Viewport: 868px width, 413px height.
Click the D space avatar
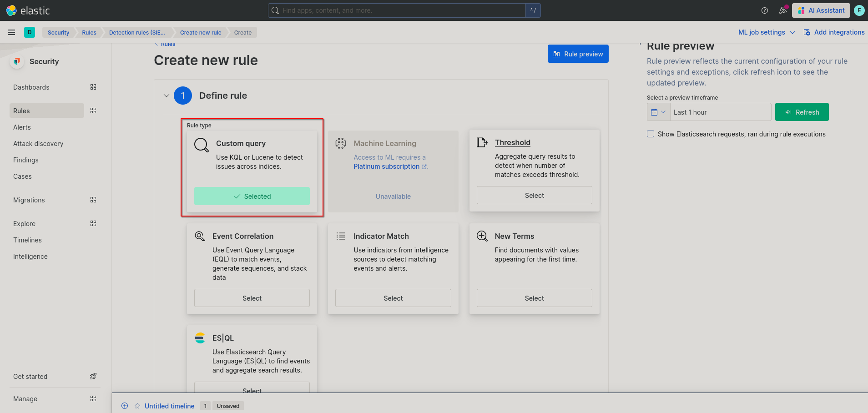[x=30, y=32]
